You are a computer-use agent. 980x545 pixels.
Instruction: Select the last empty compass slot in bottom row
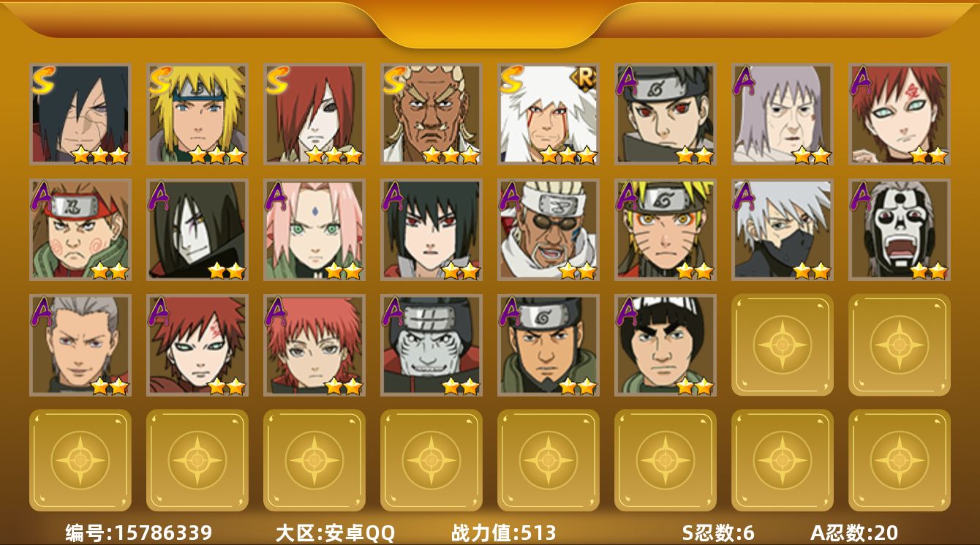900,460
